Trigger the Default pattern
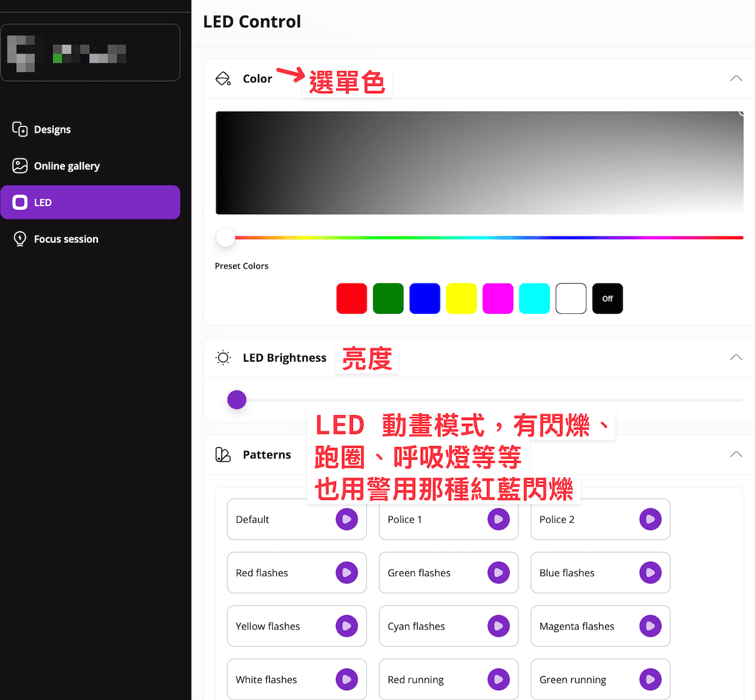The image size is (755, 700). click(347, 519)
